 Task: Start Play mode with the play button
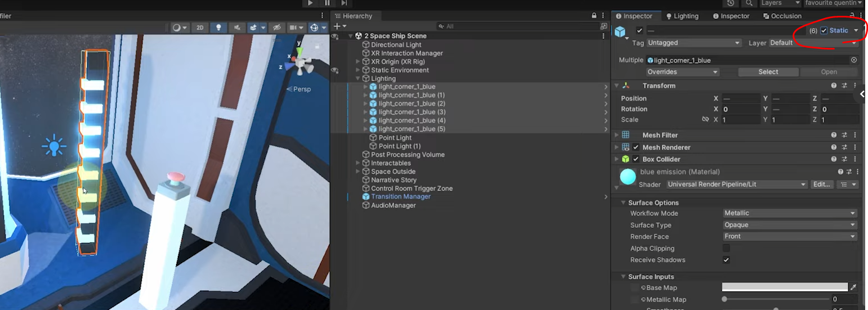(x=310, y=3)
